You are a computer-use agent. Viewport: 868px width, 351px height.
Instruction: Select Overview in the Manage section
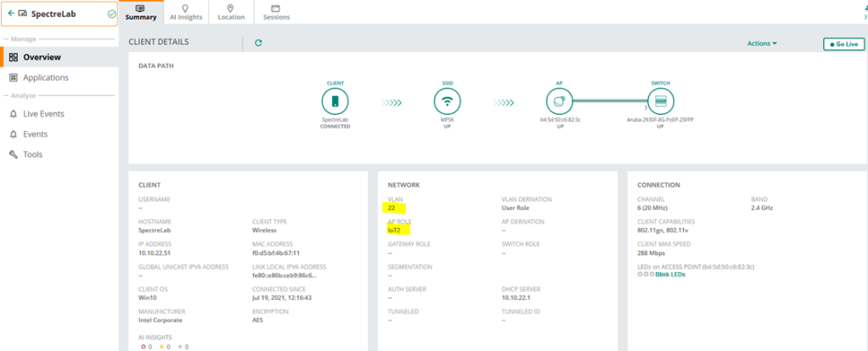[x=42, y=57]
